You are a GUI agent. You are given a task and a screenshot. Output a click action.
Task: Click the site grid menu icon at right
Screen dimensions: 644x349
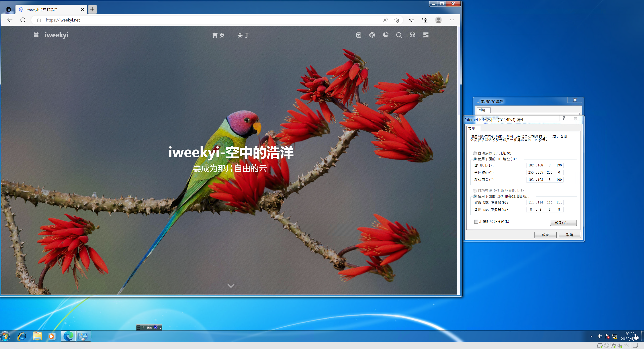426,35
